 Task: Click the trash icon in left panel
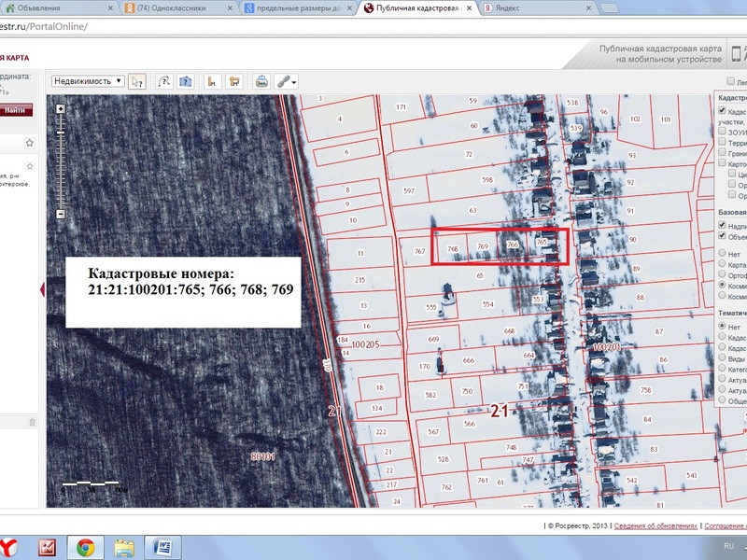(33, 423)
